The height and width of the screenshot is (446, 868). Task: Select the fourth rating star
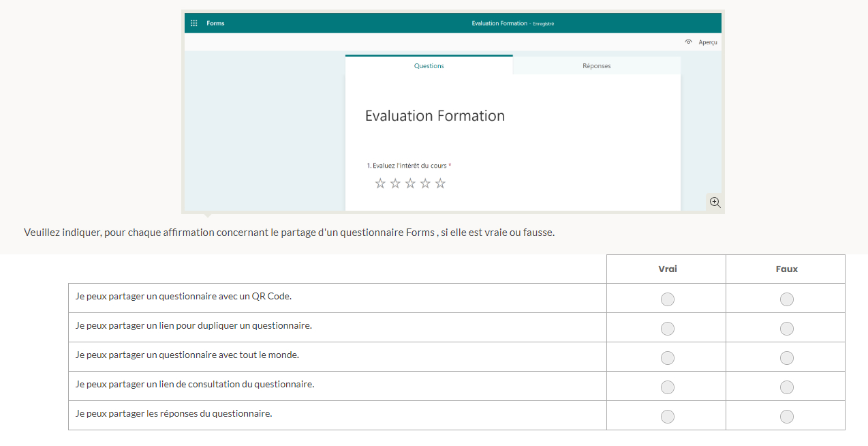(x=425, y=183)
